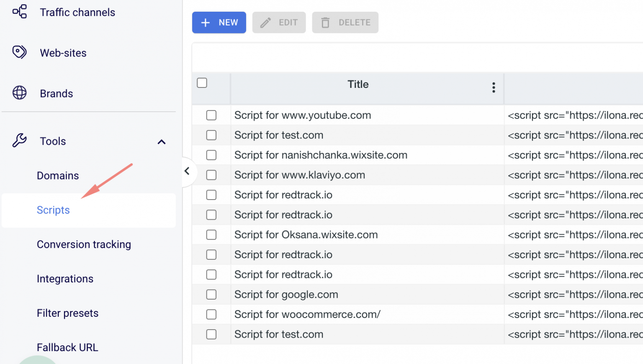Click the Tools wrench icon

click(x=19, y=141)
